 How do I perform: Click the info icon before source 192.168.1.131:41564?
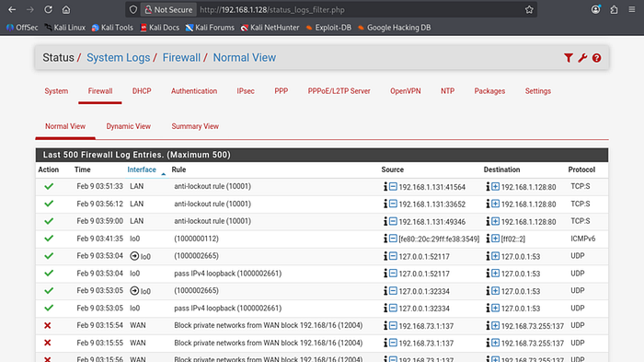[x=385, y=187]
